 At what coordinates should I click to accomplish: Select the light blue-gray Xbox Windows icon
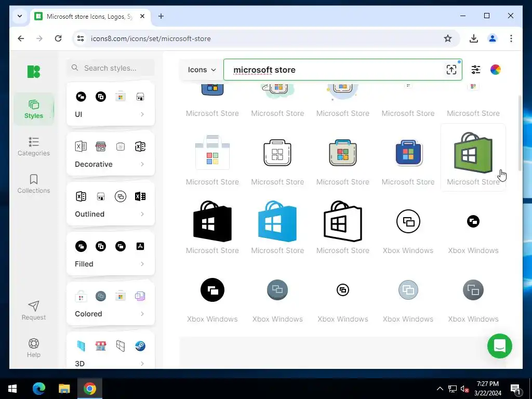(408, 290)
